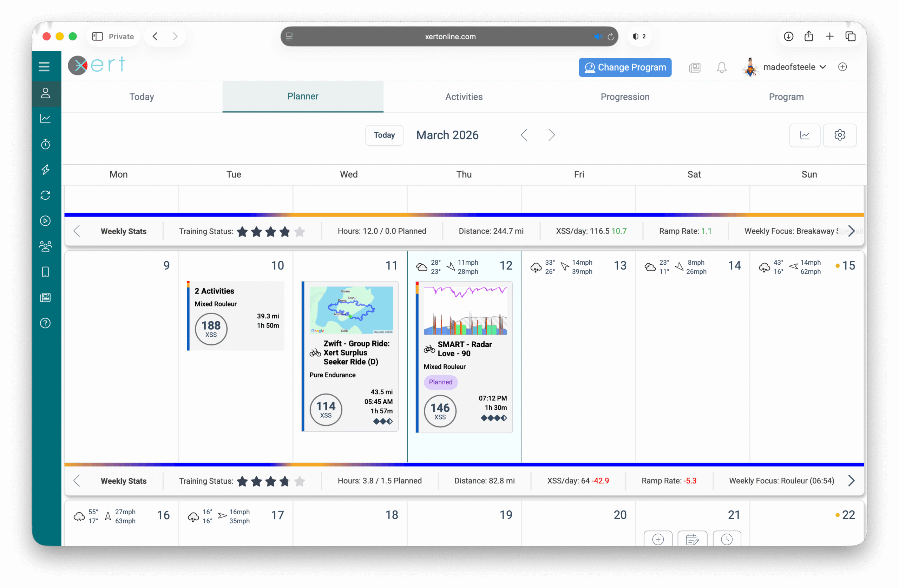Open the line chart icon in the sidebar
Image resolution: width=899 pixels, height=588 pixels.
(x=45, y=119)
